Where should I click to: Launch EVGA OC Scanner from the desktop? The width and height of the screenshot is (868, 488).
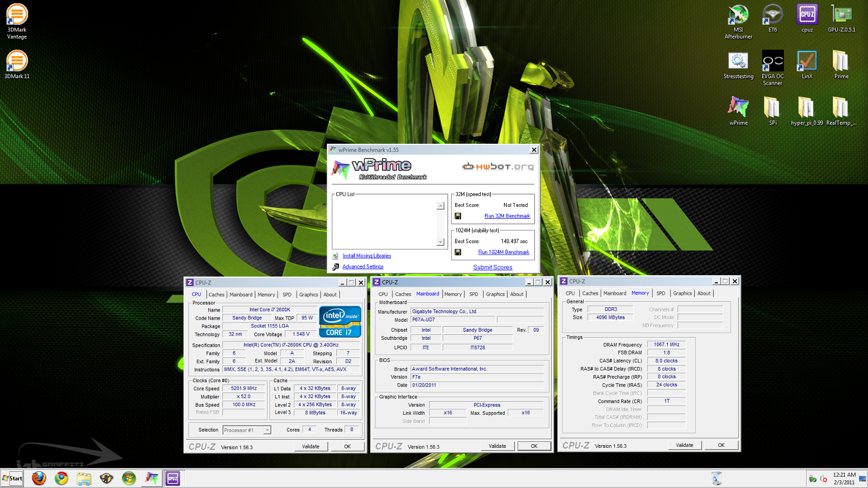773,68
